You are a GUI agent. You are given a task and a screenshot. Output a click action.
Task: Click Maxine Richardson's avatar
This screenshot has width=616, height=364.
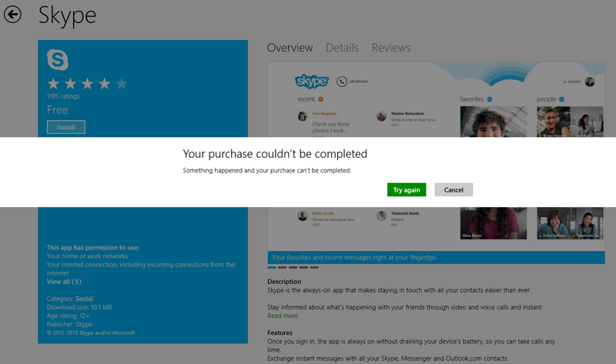[381, 116]
